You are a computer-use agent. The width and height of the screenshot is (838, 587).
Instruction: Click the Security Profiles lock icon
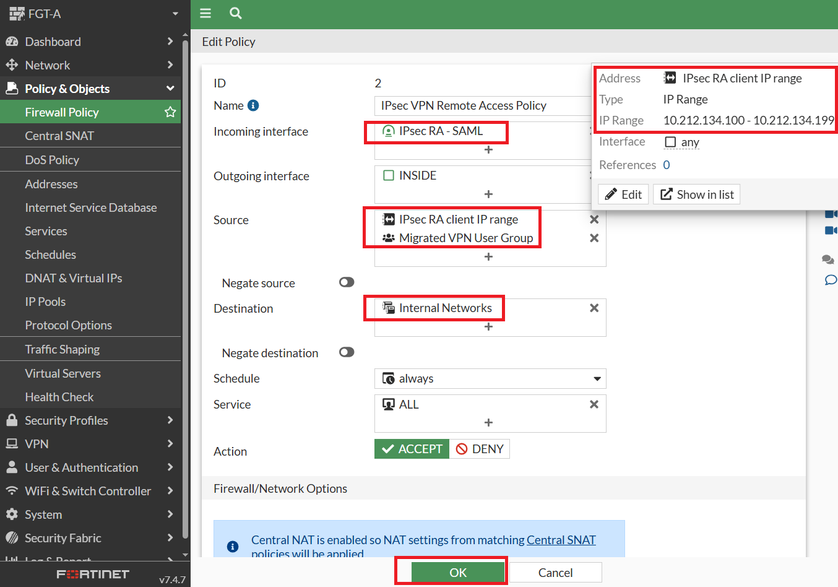point(12,420)
